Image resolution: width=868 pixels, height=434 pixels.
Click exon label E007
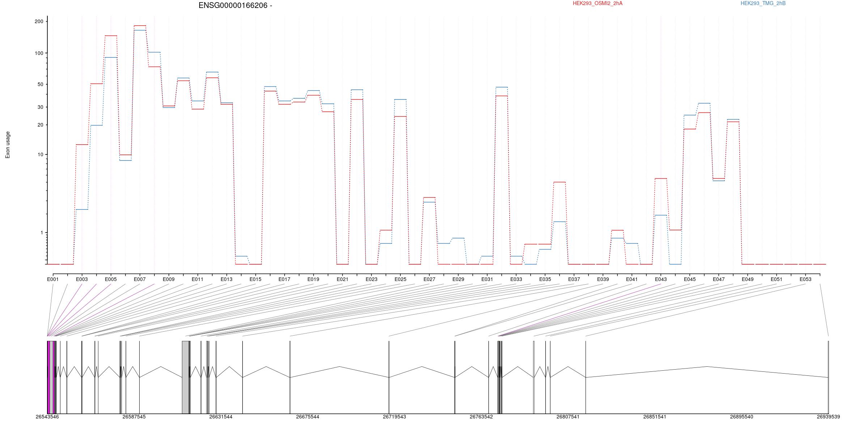[140, 279]
